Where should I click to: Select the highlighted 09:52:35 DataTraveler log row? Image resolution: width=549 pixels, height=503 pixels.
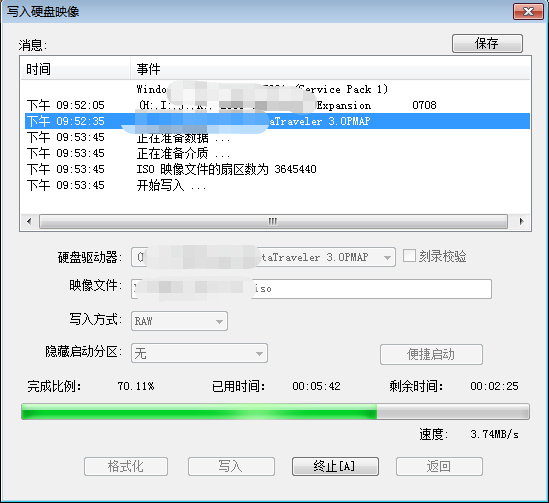click(x=277, y=121)
